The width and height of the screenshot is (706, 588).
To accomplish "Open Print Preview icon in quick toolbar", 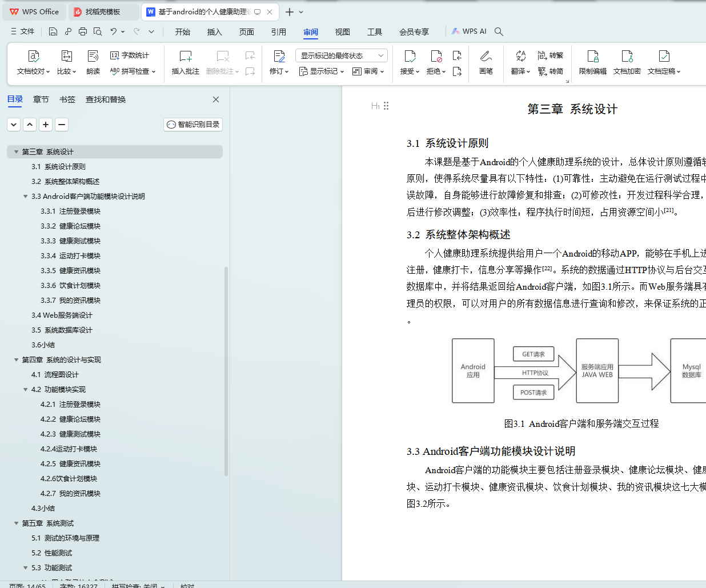I will (98, 31).
